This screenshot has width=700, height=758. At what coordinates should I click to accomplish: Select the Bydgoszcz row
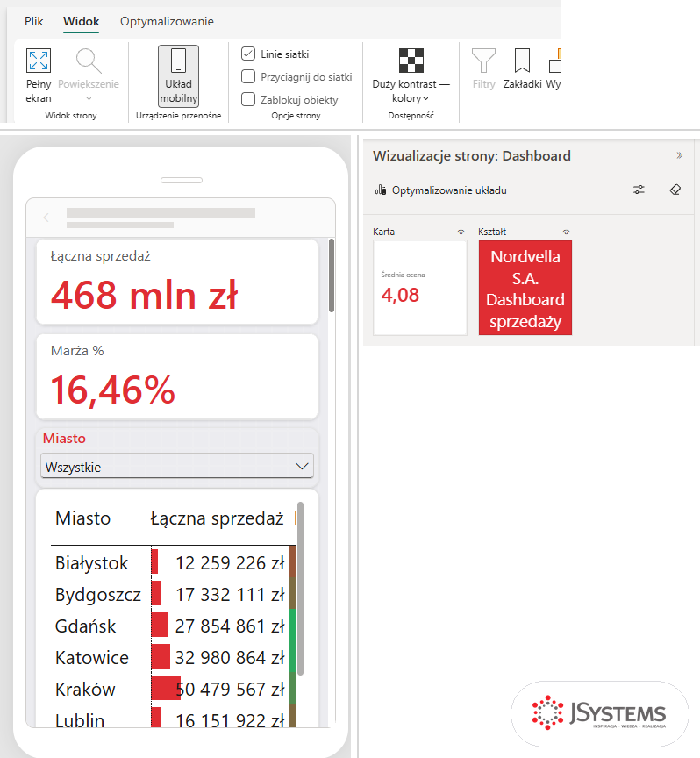pos(173,594)
